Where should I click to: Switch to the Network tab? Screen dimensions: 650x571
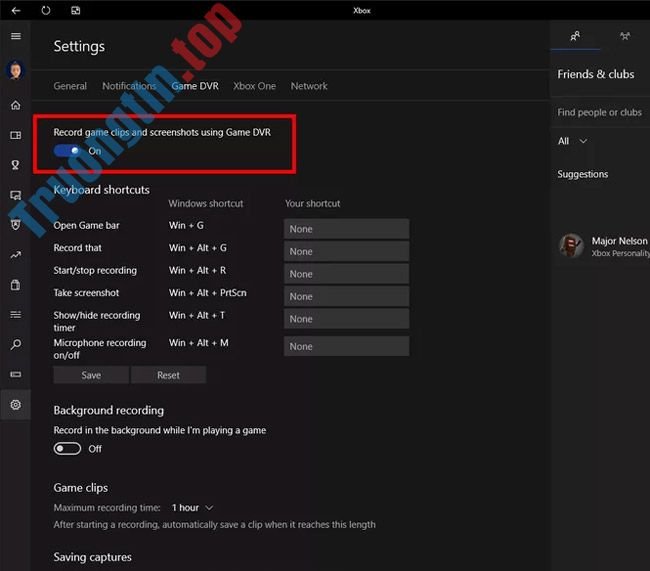coord(309,86)
